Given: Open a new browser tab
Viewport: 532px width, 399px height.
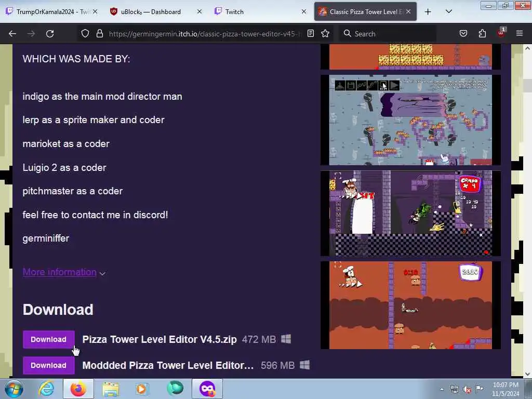Looking at the screenshot, I should pyautogui.click(x=428, y=12).
